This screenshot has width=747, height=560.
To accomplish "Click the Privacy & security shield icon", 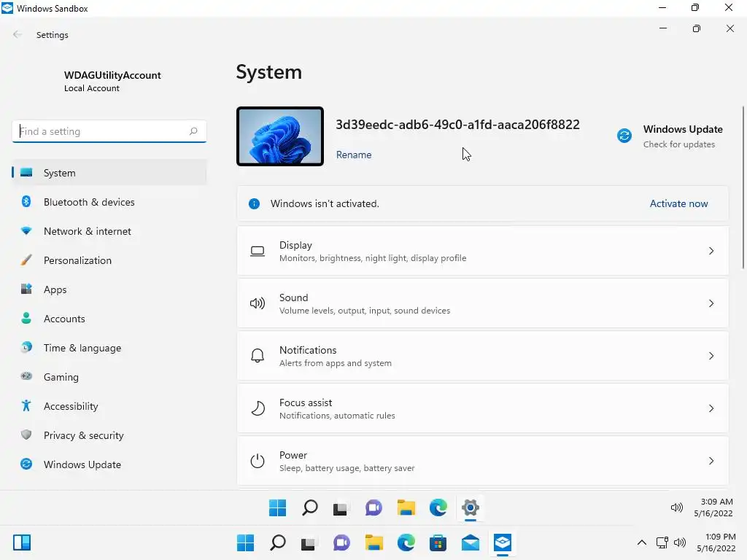I will (x=26, y=435).
